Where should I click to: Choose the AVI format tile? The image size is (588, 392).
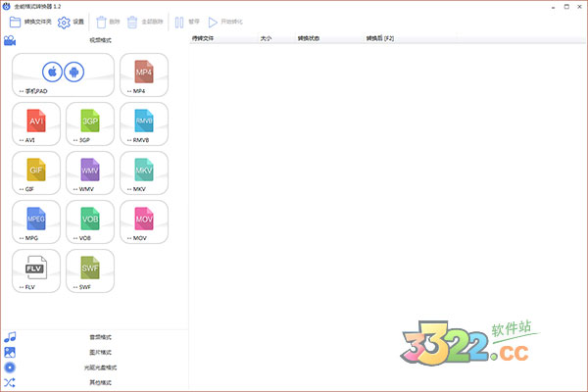point(36,123)
